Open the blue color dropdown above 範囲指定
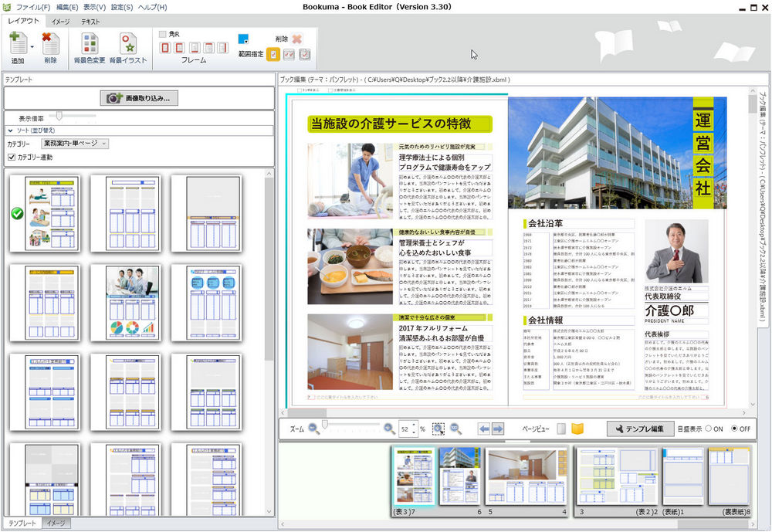The height and width of the screenshot is (532, 772). pyautogui.click(x=244, y=39)
